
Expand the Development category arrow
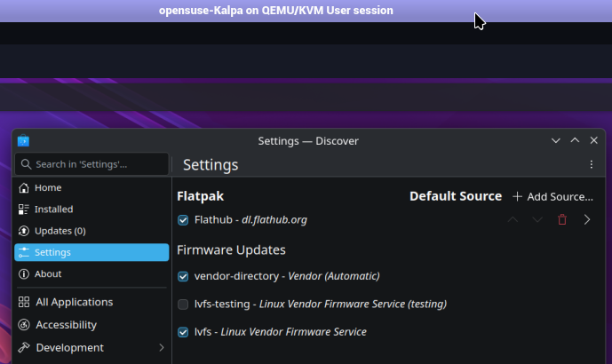[x=161, y=347]
